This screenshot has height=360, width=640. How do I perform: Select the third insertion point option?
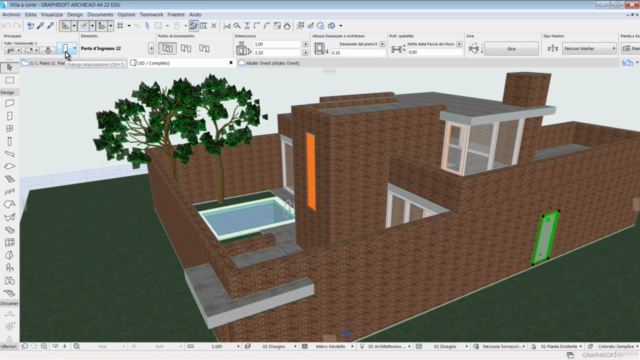click(x=204, y=49)
